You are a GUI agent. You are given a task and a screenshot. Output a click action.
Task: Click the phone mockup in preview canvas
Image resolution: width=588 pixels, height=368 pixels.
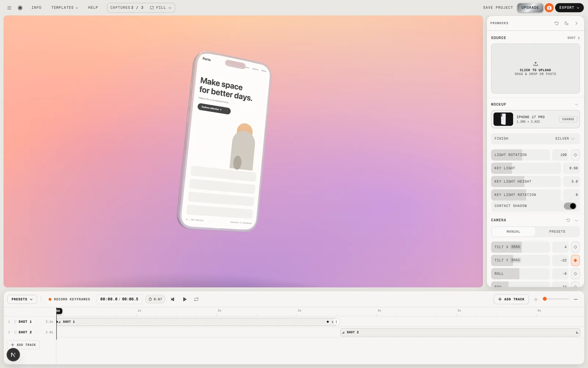pyautogui.click(x=224, y=142)
